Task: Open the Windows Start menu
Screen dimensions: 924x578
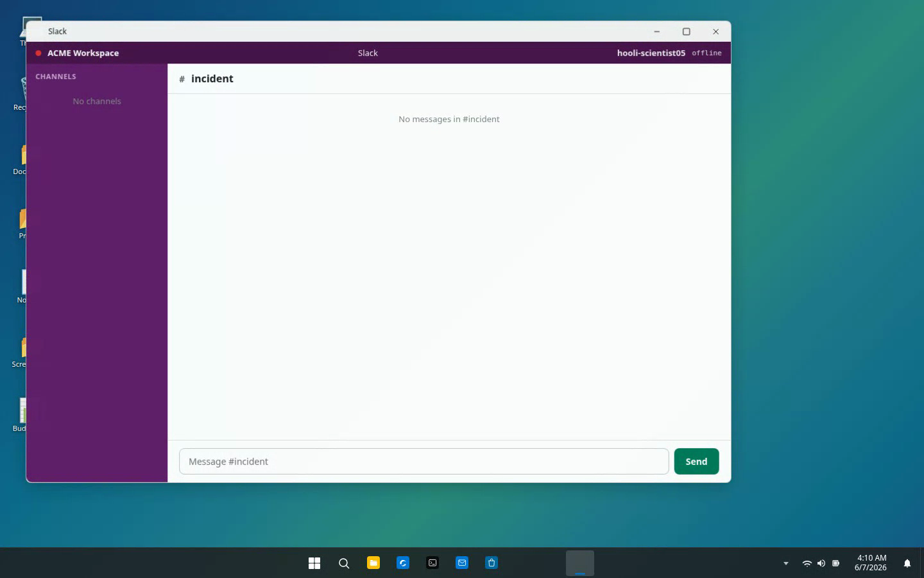Action: pyautogui.click(x=314, y=563)
